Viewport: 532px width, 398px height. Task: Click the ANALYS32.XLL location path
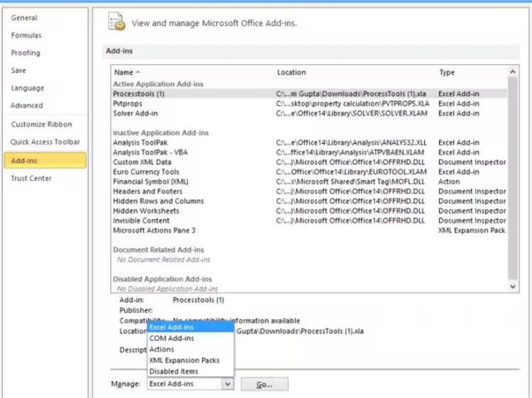click(351, 143)
